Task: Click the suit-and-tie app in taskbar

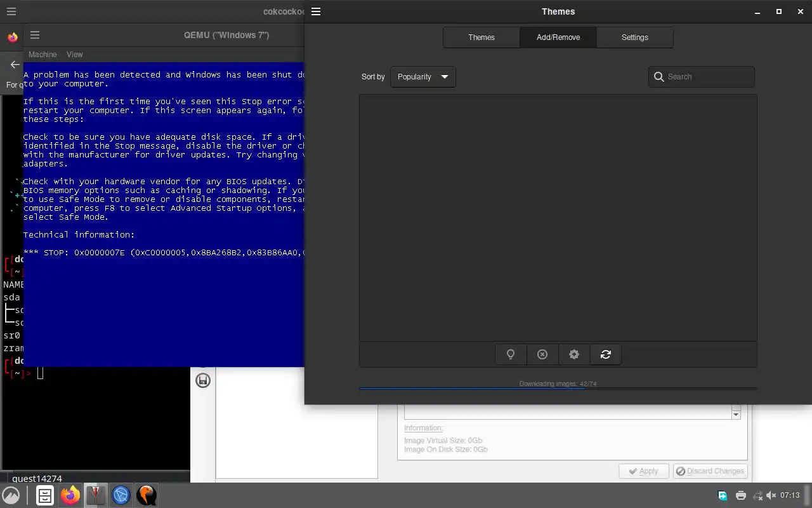Action: pos(96,495)
